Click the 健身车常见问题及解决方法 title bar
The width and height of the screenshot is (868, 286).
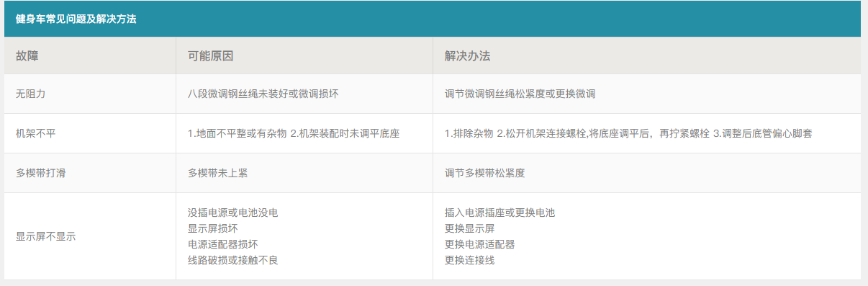(433, 19)
